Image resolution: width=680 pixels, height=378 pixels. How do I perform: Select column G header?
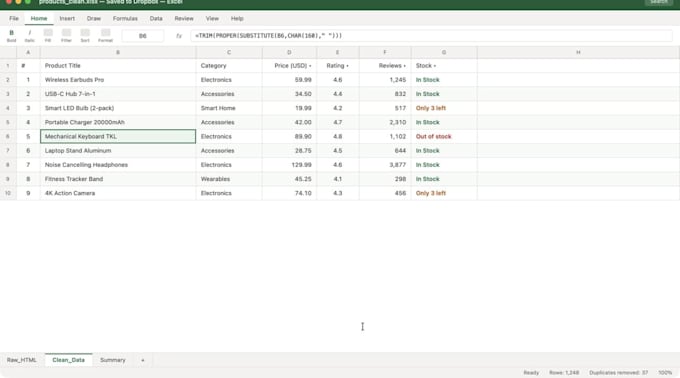pyautogui.click(x=444, y=52)
